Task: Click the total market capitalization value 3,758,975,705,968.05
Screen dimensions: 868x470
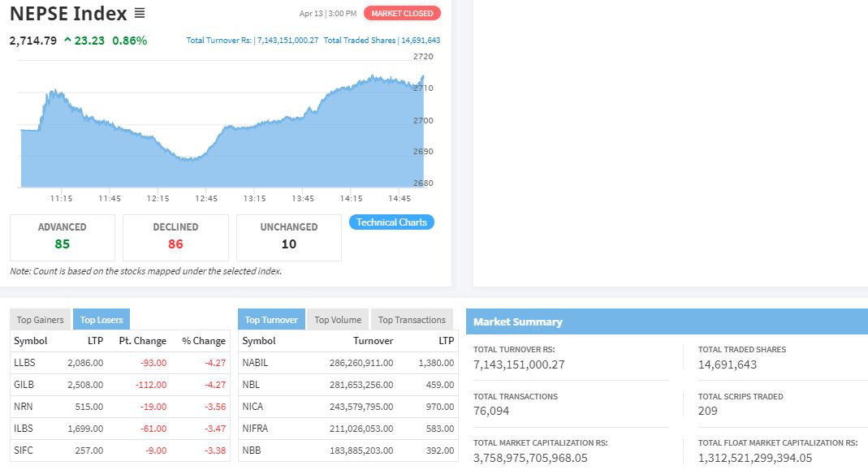Action: [530, 458]
